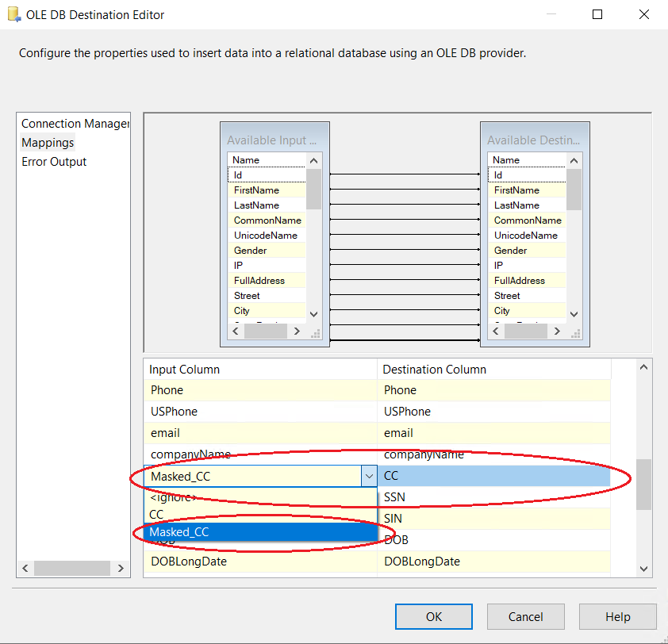Switch to the Error Output page
The height and width of the screenshot is (644, 668).
54,162
